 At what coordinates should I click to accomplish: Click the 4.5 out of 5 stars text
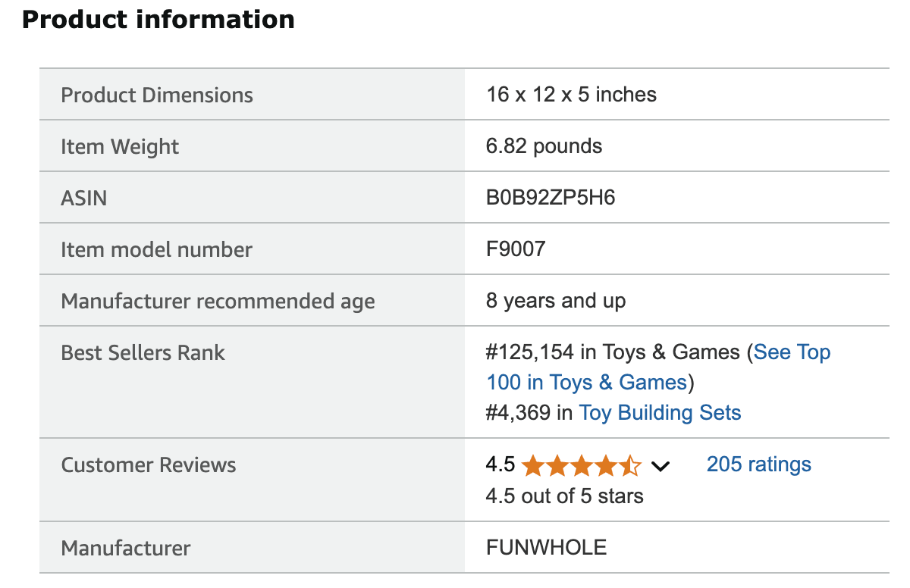tap(564, 496)
